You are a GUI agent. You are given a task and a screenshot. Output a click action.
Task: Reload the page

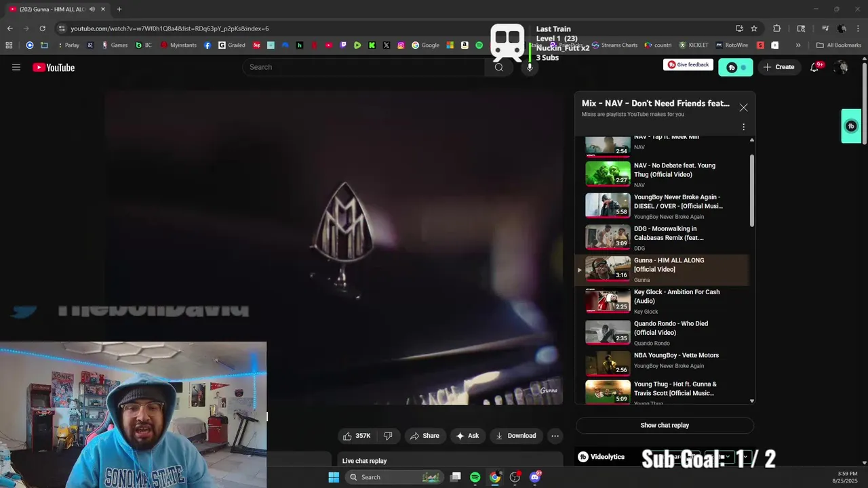pos(42,28)
